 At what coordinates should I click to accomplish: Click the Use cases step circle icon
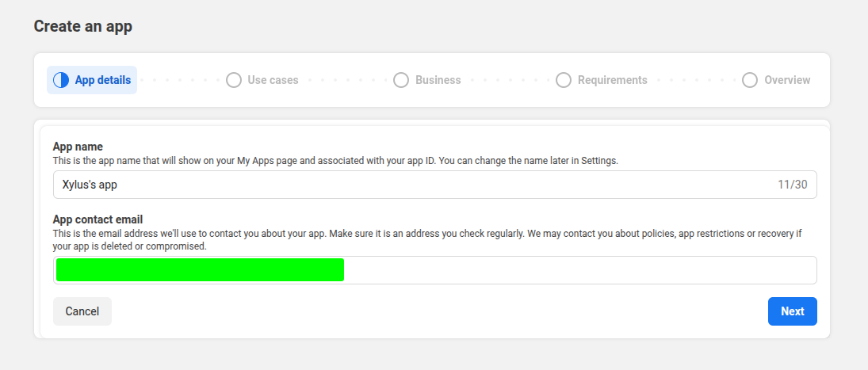point(233,80)
